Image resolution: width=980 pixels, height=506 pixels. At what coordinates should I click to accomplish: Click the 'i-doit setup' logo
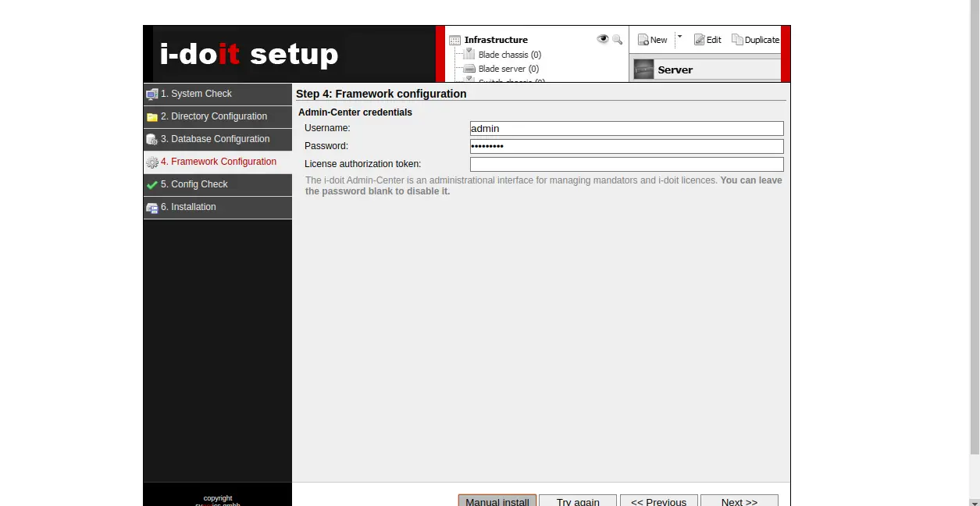pyautogui.click(x=249, y=54)
